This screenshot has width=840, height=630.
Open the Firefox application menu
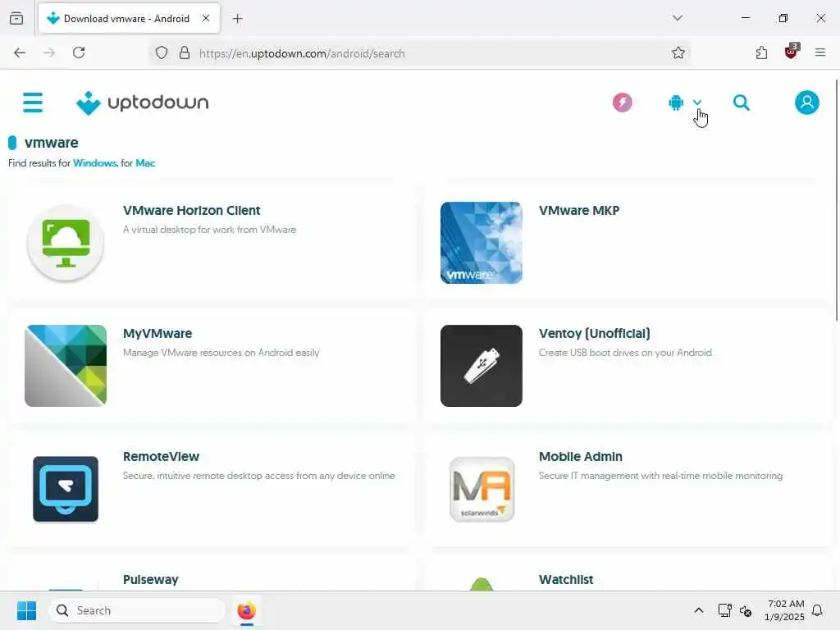pyautogui.click(x=819, y=52)
